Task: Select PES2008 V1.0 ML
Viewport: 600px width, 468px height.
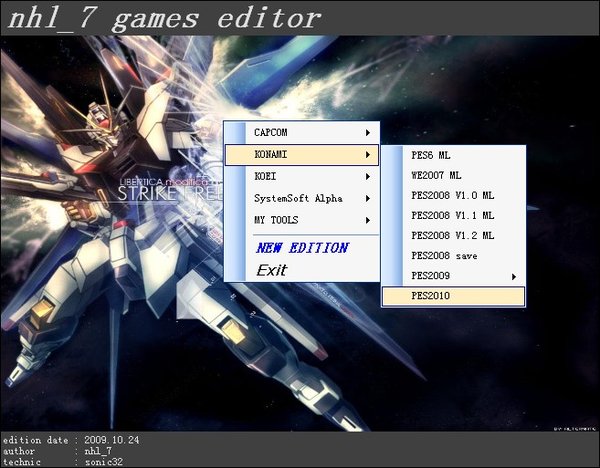Action: point(453,196)
